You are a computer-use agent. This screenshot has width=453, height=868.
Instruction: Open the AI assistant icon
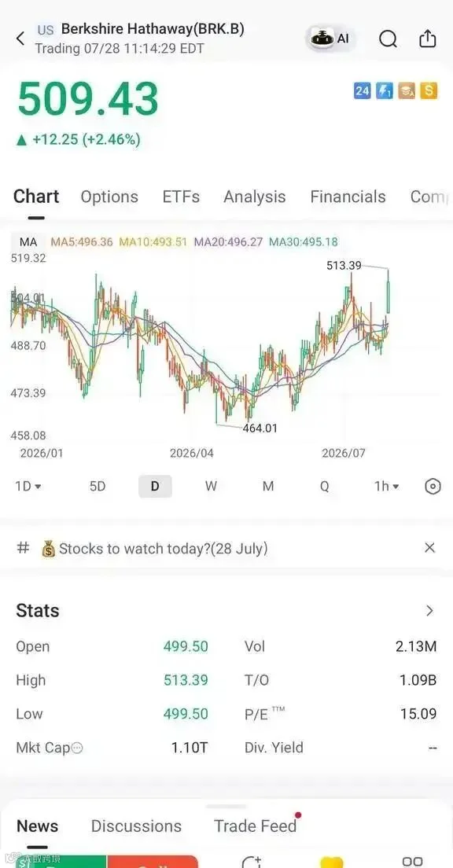pos(330,39)
